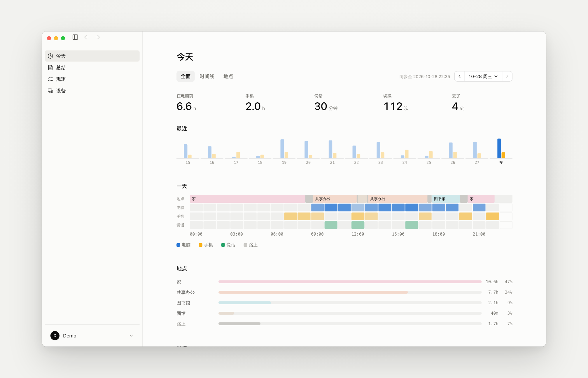Switch to the 地点 tab

[228, 76]
